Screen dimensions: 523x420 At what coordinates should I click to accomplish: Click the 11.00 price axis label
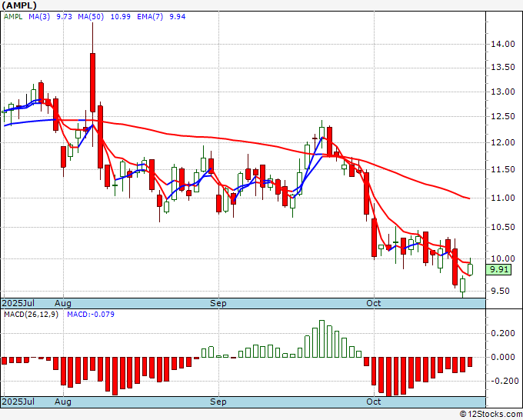point(503,198)
